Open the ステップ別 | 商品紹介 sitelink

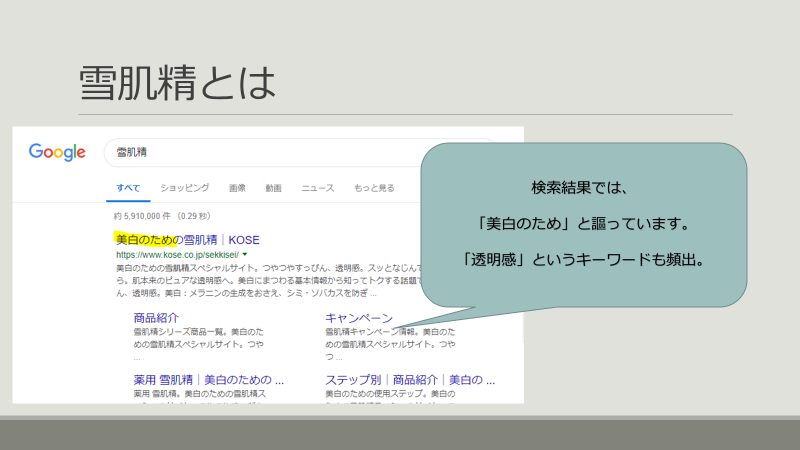click(410, 380)
